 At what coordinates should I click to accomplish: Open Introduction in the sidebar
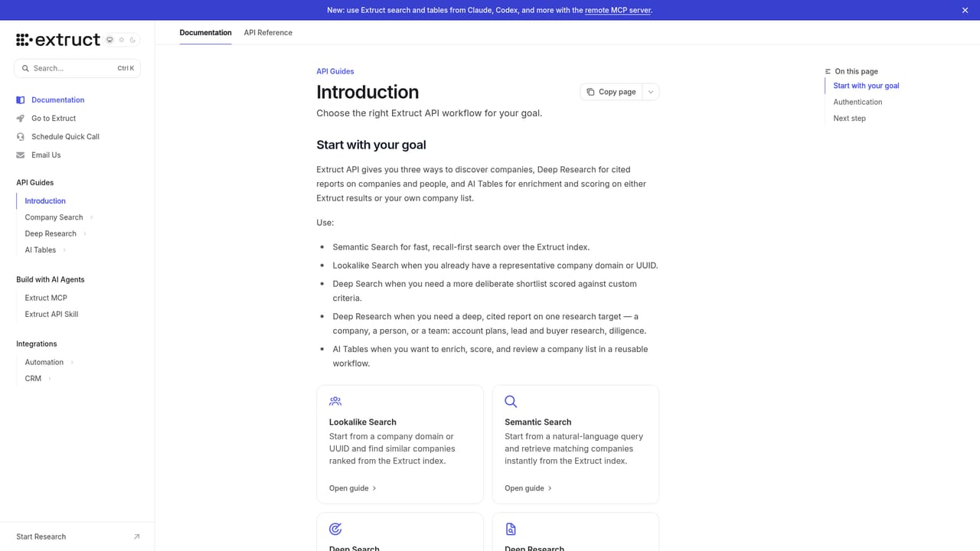[x=45, y=201]
